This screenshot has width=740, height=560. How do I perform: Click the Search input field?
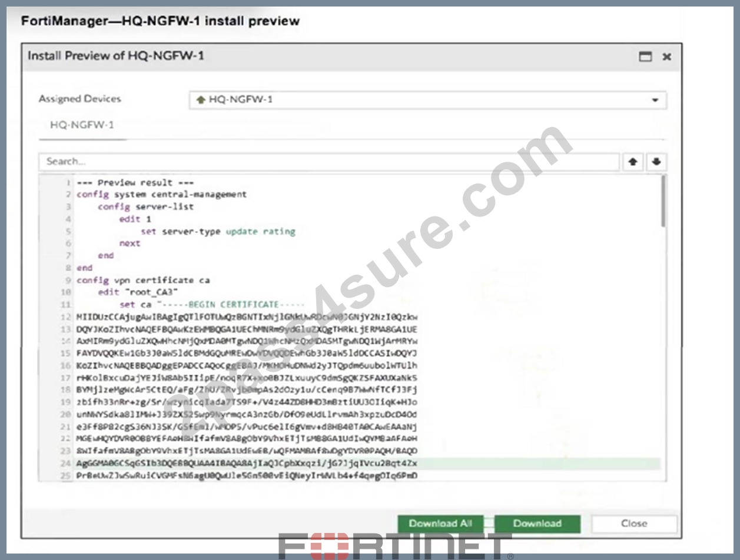tap(329, 162)
